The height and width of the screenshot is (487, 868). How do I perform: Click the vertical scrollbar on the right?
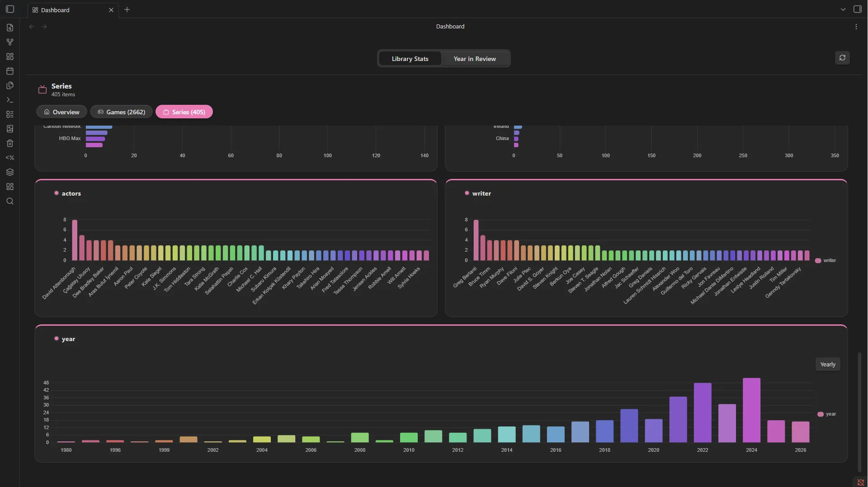pyautogui.click(x=859, y=411)
